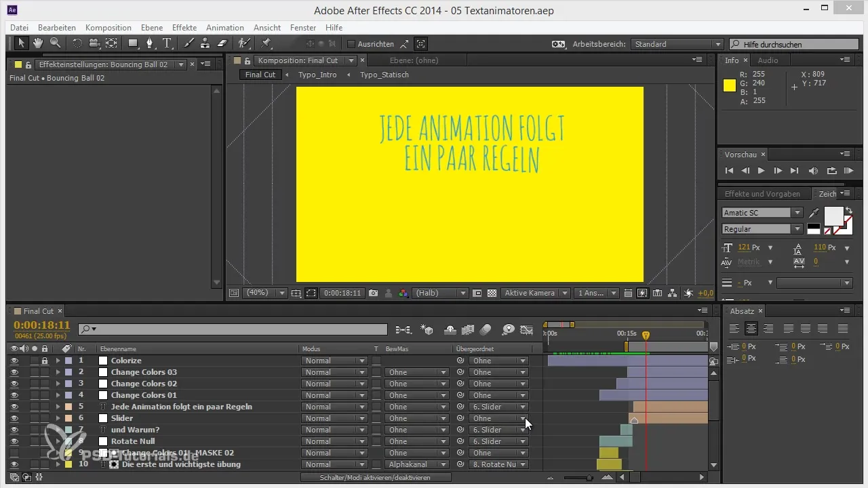Open the Modus dropdown of Rotate Null

coord(334,441)
